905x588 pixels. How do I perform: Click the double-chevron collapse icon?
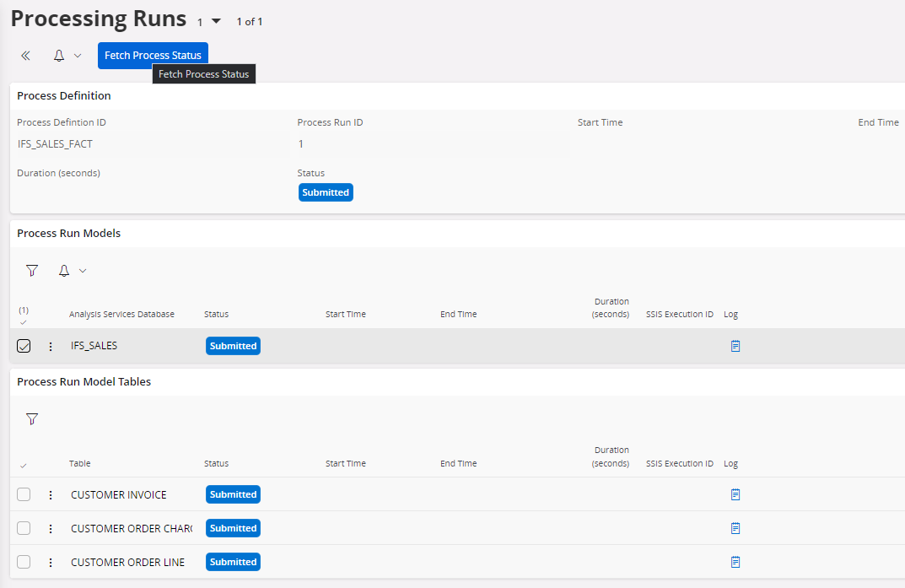click(25, 56)
